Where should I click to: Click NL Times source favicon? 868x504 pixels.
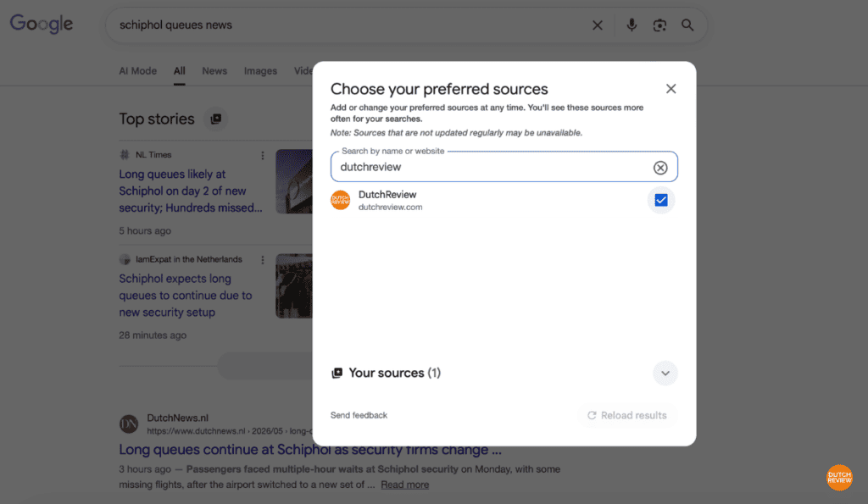pos(125,155)
